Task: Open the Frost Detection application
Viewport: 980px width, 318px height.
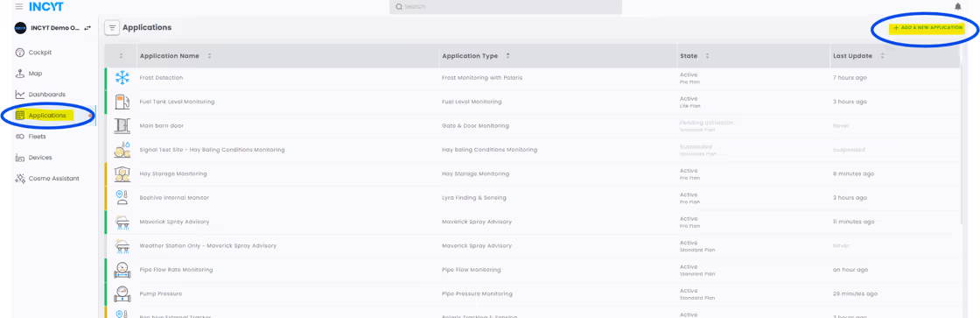Action: [x=161, y=78]
